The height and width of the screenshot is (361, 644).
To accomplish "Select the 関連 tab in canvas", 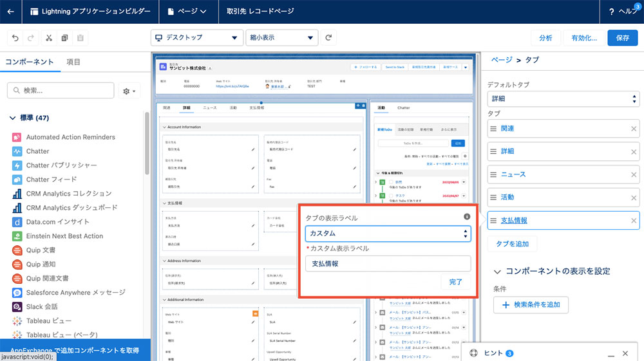I will (x=166, y=107).
